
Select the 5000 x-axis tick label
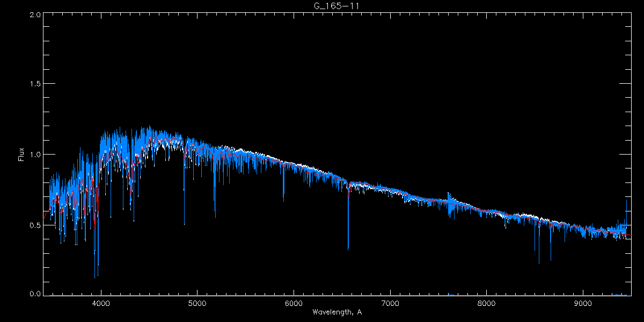coord(197,303)
